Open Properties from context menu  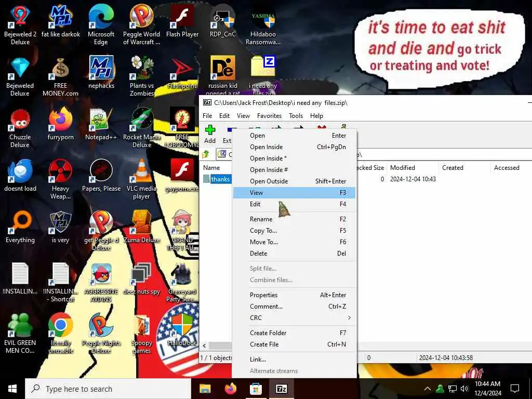coord(294,295)
